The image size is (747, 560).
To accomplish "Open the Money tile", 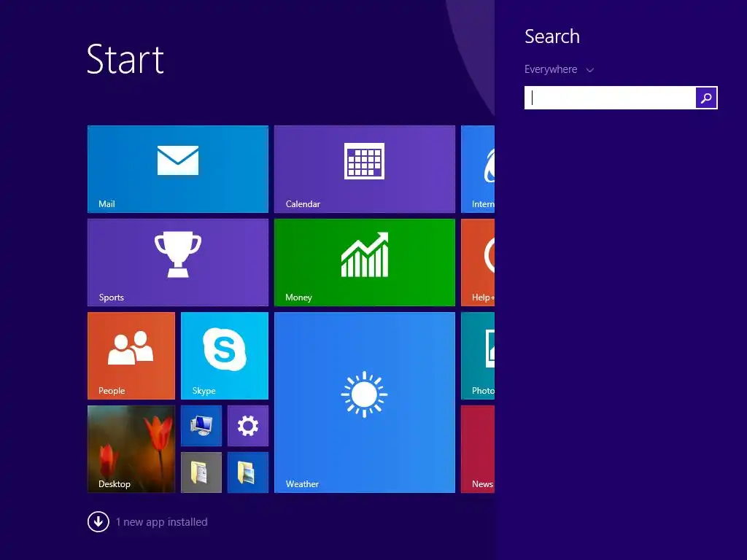I will (x=365, y=262).
